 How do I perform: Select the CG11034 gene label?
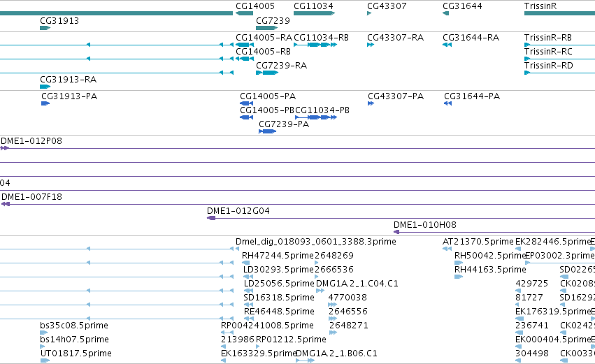313,6
